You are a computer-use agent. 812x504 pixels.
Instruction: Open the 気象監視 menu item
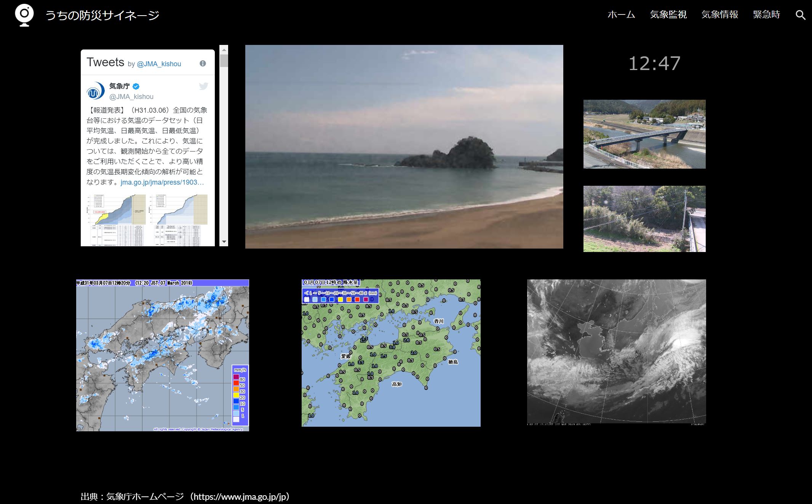[x=668, y=15]
